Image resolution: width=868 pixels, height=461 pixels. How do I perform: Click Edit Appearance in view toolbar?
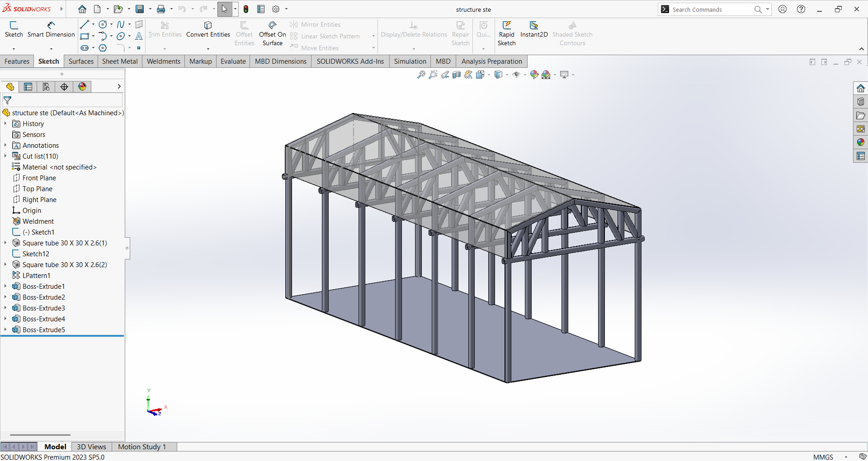click(x=534, y=75)
